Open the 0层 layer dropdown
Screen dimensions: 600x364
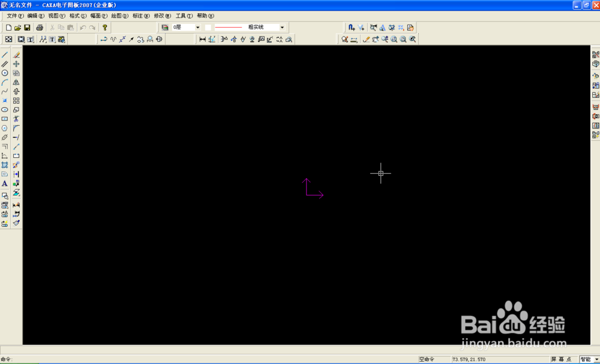[x=197, y=28]
